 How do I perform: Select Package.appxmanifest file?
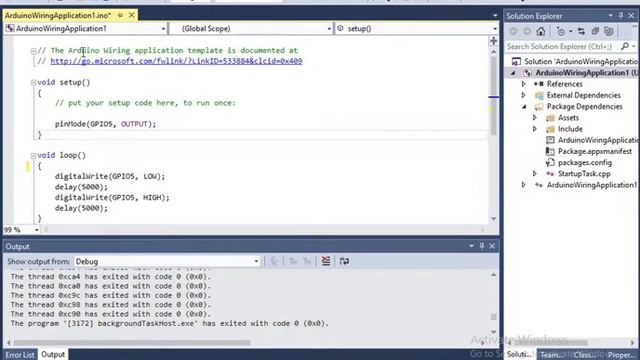595,151
